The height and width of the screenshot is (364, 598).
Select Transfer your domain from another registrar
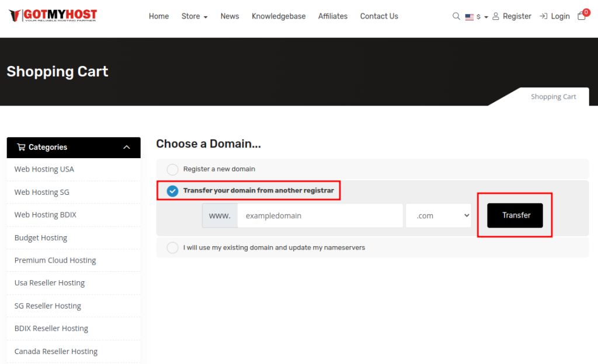pos(173,191)
